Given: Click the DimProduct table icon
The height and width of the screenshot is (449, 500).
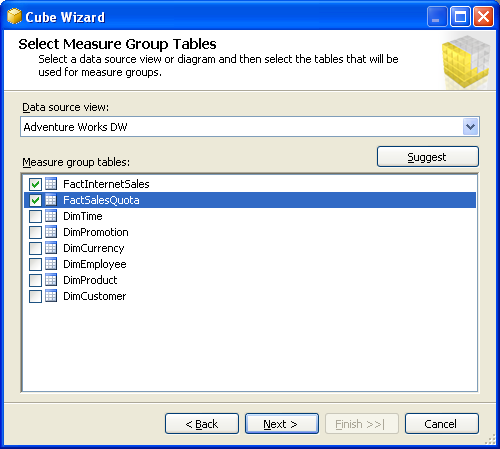Looking at the screenshot, I should [x=51, y=280].
